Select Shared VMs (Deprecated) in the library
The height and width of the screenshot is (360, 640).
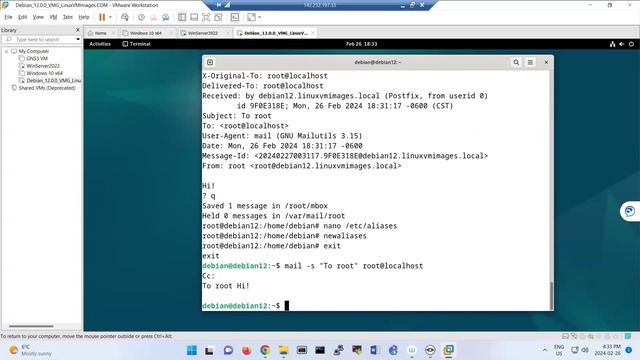tap(43, 88)
